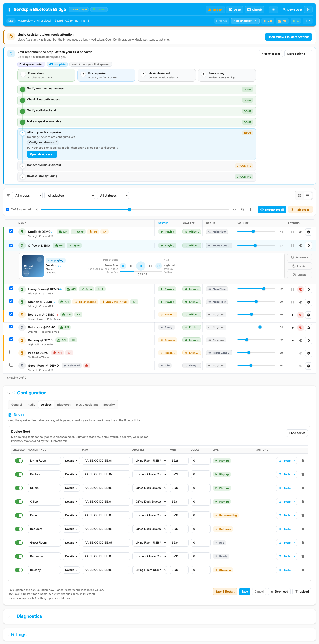This screenshot has height=644, width=319.
Task: Open the theme toggle header icon
Action: (273, 10)
